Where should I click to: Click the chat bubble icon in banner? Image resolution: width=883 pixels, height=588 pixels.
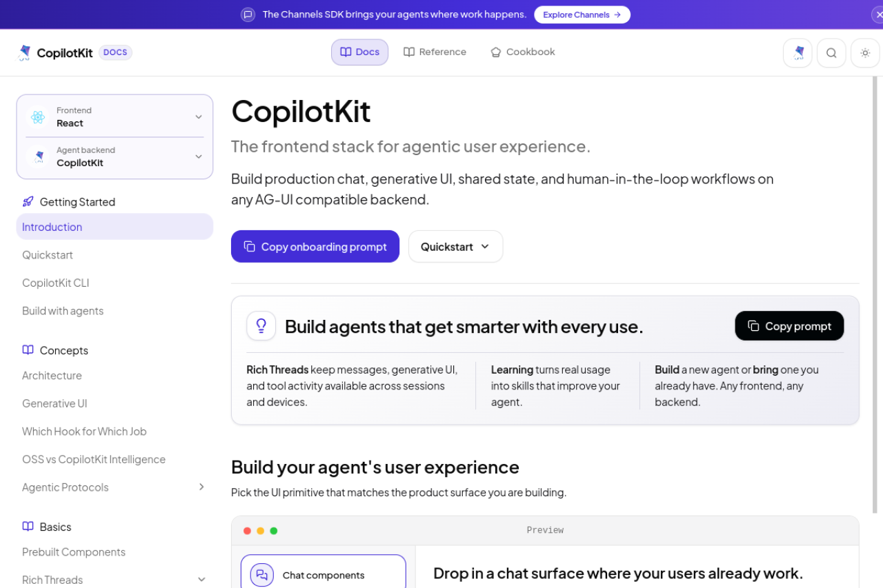tap(248, 14)
